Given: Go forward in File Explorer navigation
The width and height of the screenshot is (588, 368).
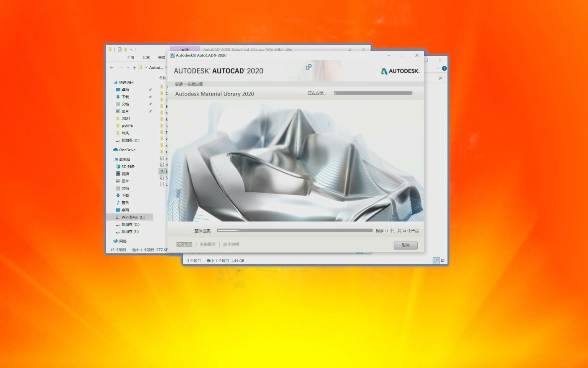Looking at the screenshot, I should (x=121, y=67).
